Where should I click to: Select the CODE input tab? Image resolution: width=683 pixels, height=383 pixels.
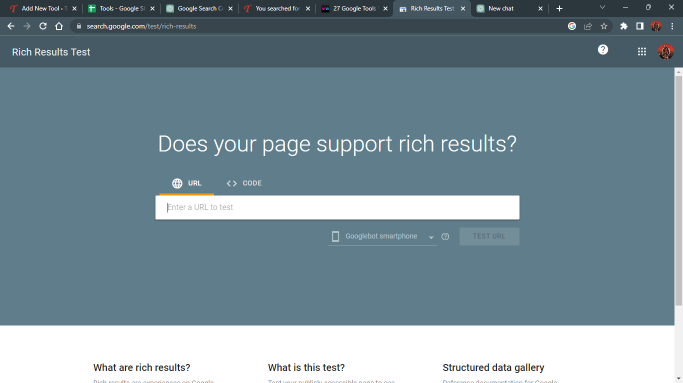pyautogui.click(x=244, y=183)
